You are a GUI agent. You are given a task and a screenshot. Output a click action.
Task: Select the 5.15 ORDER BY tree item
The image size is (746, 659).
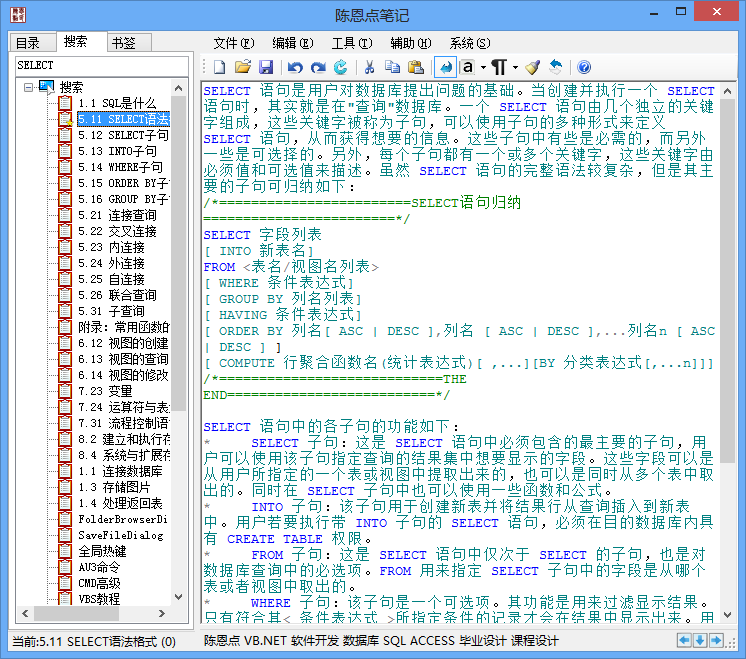coord(124,183)
